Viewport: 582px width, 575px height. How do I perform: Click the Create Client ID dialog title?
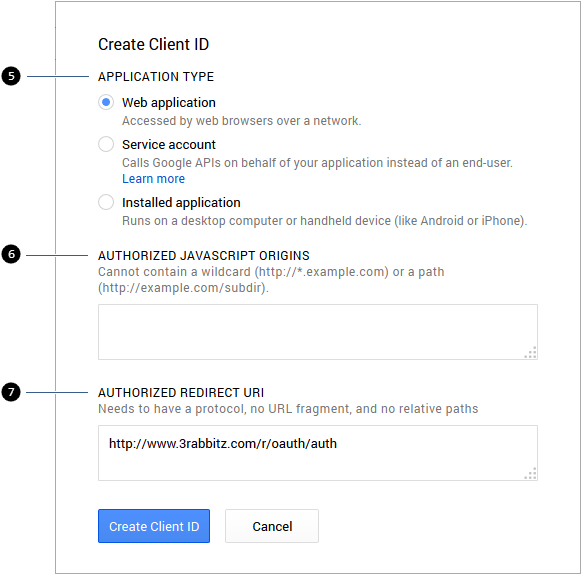click(154, 44)
